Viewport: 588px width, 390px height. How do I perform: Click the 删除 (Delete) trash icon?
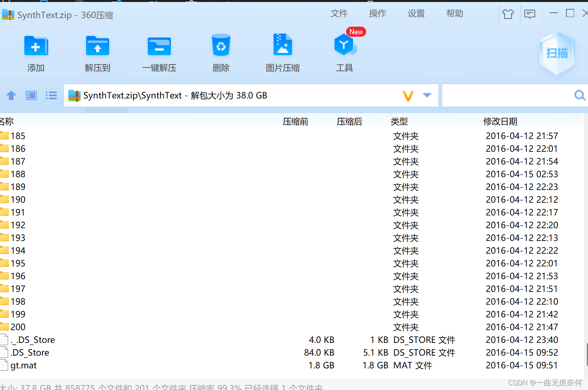coord(221,52)
